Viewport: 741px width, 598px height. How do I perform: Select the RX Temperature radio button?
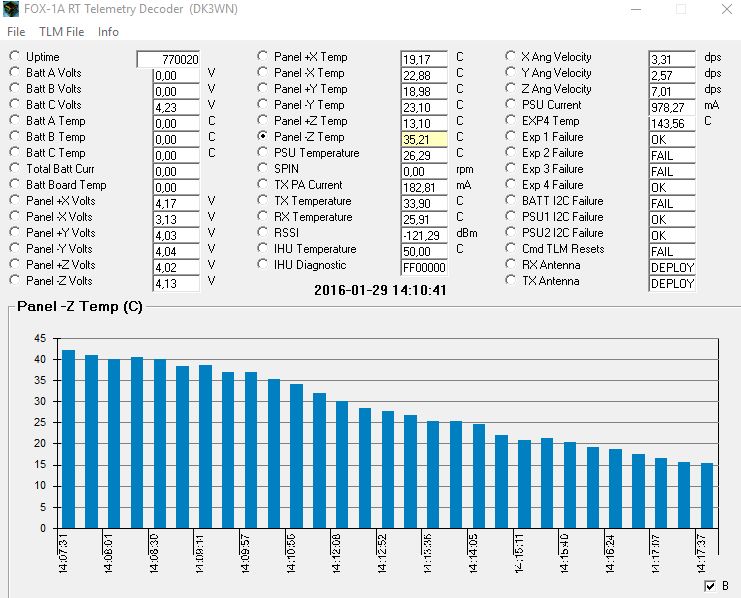262,217
